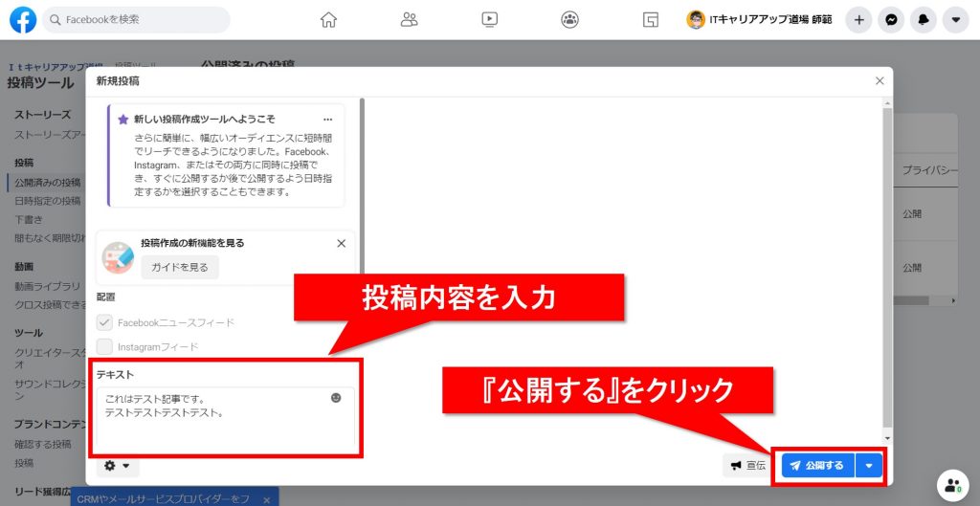Click the 公開する publish button
The height and width of the screenshot is (506, 980).
point(817,466)
